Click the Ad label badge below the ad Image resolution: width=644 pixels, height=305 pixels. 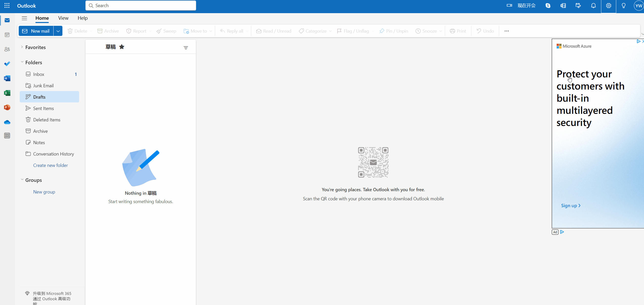tap(555, 232)
